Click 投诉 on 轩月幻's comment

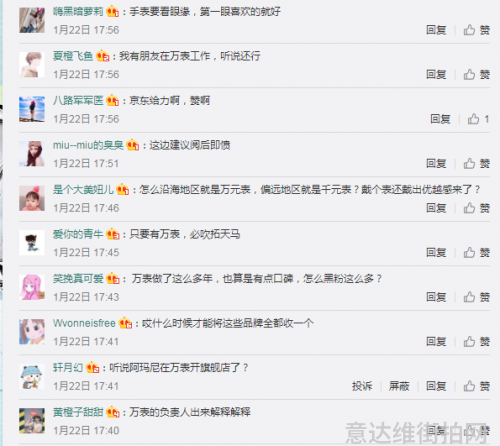[x=362, y=386]
